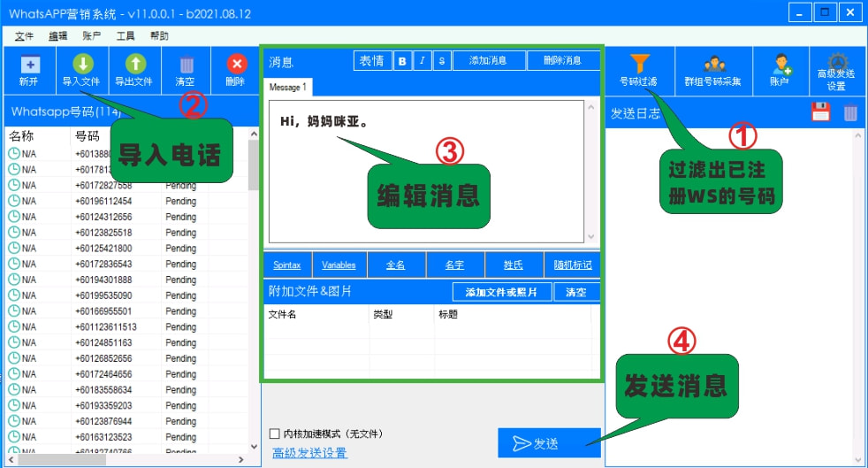The image size is (868, 468).
Task: Insert 名字 first name variable
Action: tap(454, 265)
